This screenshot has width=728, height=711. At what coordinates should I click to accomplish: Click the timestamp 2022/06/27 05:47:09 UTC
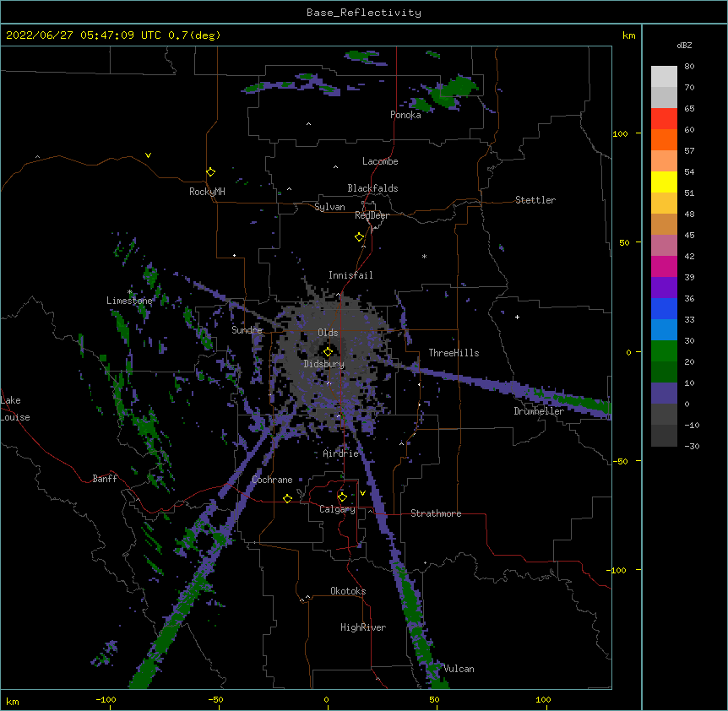[84, 35]
